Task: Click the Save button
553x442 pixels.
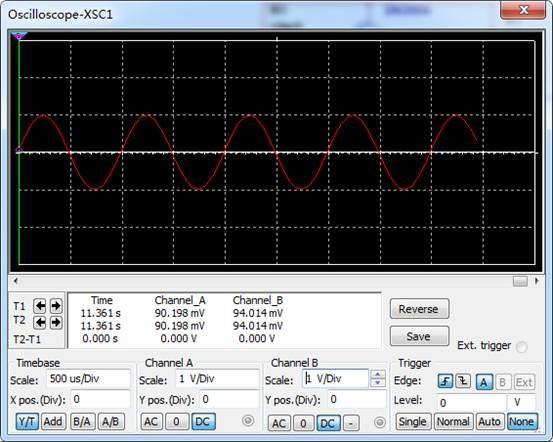Action: (x=419, y=336)
